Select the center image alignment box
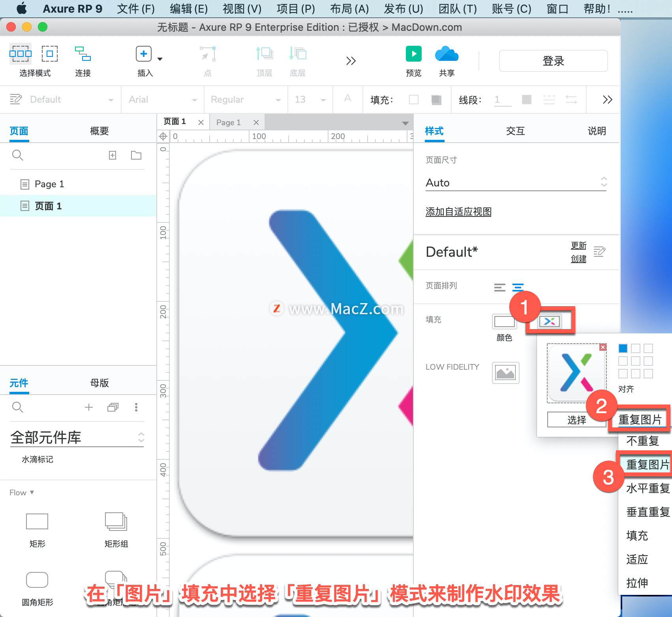Image resolution: width=672 pixels, height=617 pixels. (x=636, y=361)
